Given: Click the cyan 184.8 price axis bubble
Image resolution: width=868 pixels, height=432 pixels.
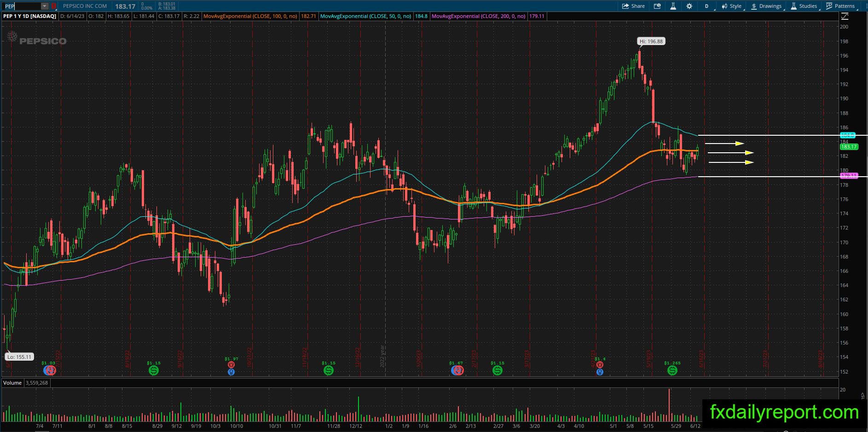Looking at the screenshot, I should click(847, 135).
